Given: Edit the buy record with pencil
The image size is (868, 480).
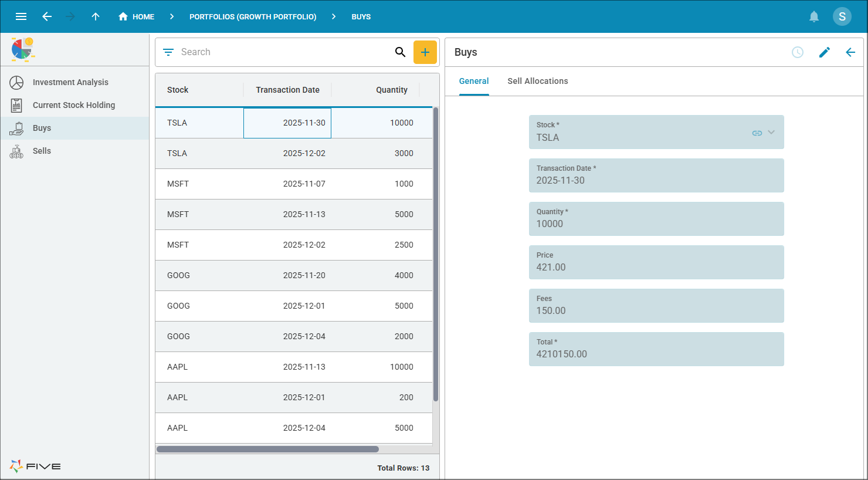Looking at the screenshot, I should click(x=825, y=52).
